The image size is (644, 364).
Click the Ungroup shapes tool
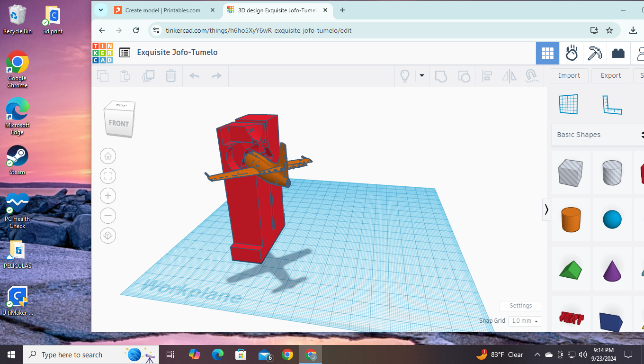click(464, 76)
